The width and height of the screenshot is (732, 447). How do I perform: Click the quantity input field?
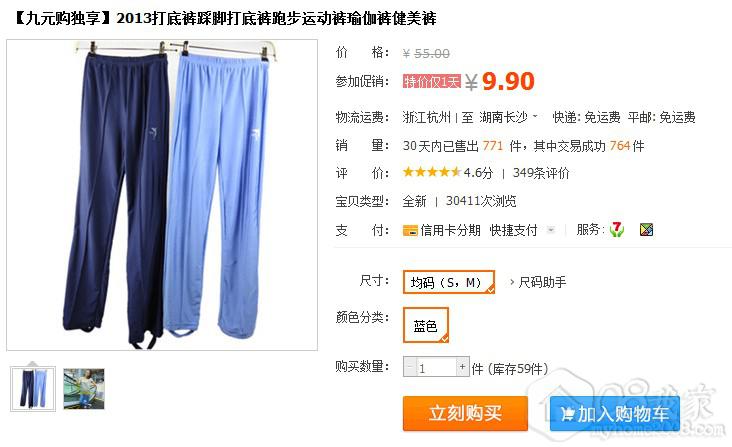click(x=436, y=367)
